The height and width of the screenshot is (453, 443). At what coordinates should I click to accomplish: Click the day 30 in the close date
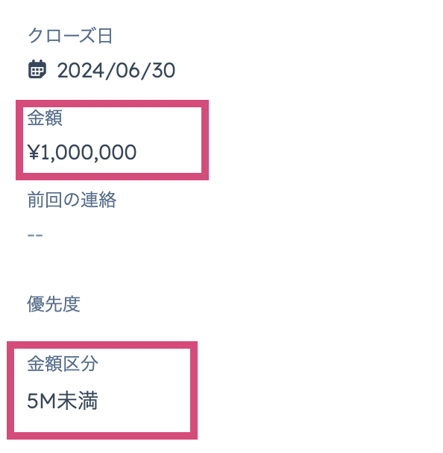tap(164, 70)
